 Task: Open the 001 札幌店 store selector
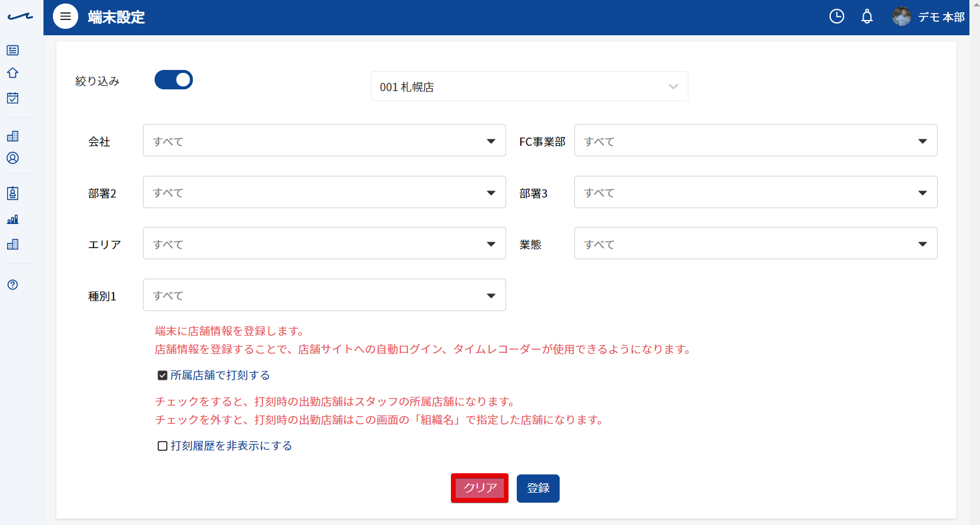tap(529, 86)
